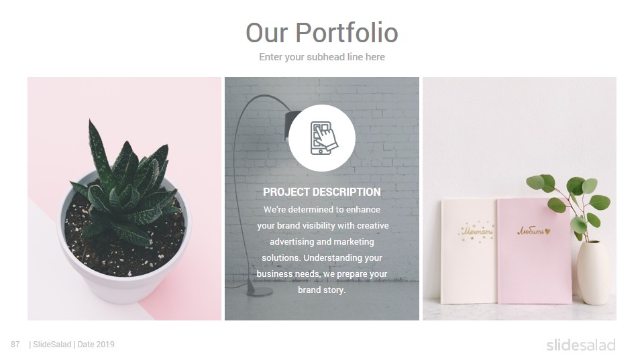Click the pink notebook with gold lettering
This screenshot has height=362, width=644.
click(534, 251)
